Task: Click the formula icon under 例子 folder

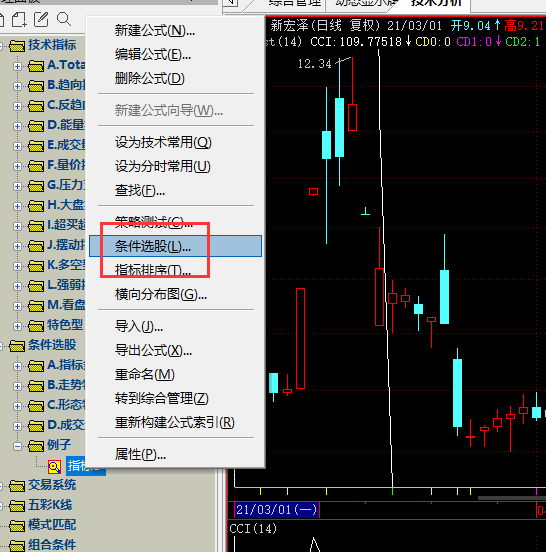Action: point(55,466)
